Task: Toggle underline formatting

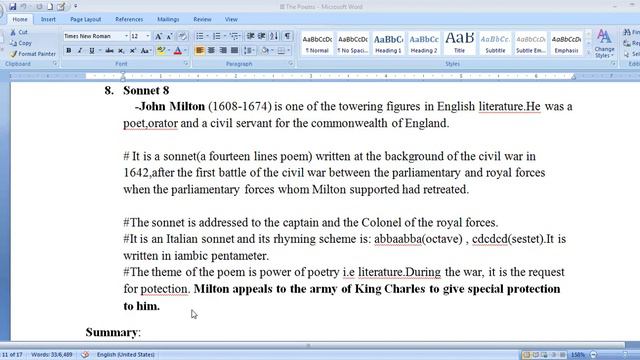Action: 92,51
